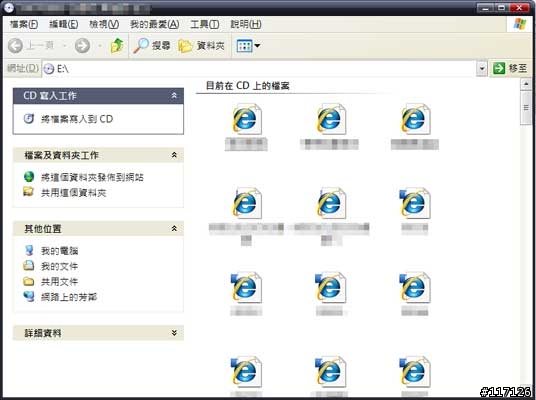This screenshot has width=536, height=400.
Task: Open the 編輯(E) menu
Action: pos(64,24)
